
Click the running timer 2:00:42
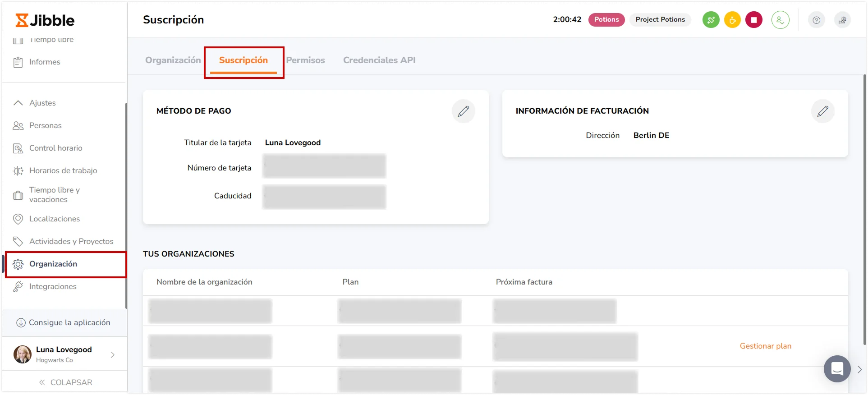click(x=567, y=19)
